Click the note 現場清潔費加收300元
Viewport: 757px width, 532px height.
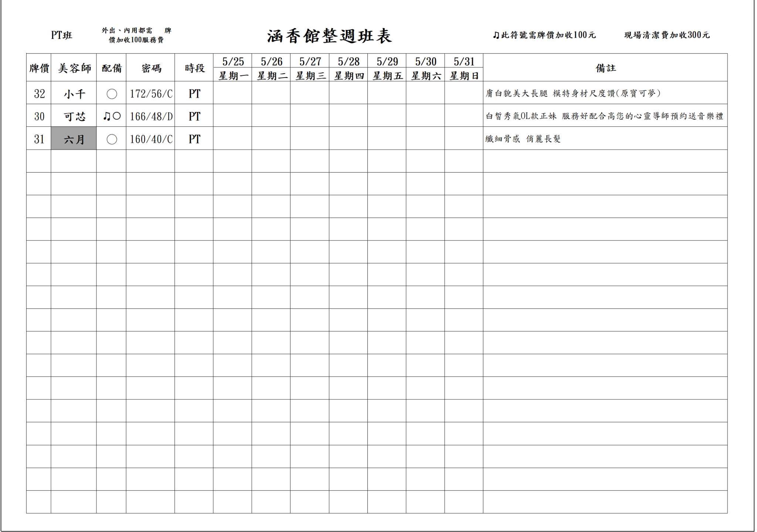pyautogui.click(x=667, y=35)
